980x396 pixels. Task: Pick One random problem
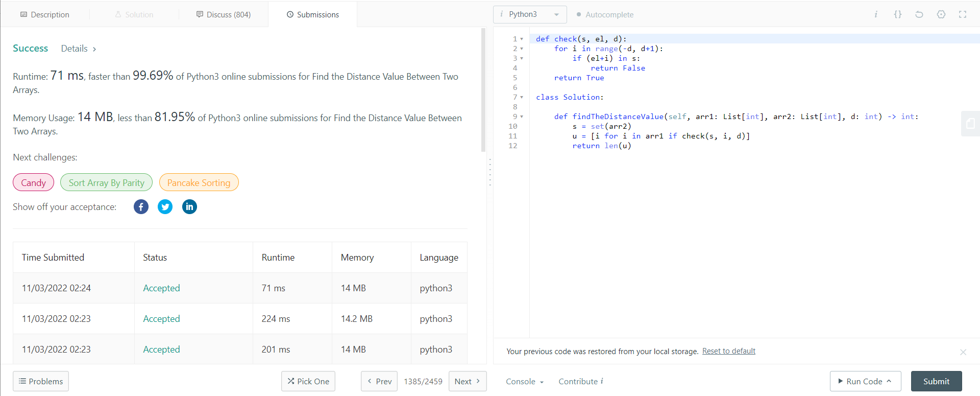308,381
